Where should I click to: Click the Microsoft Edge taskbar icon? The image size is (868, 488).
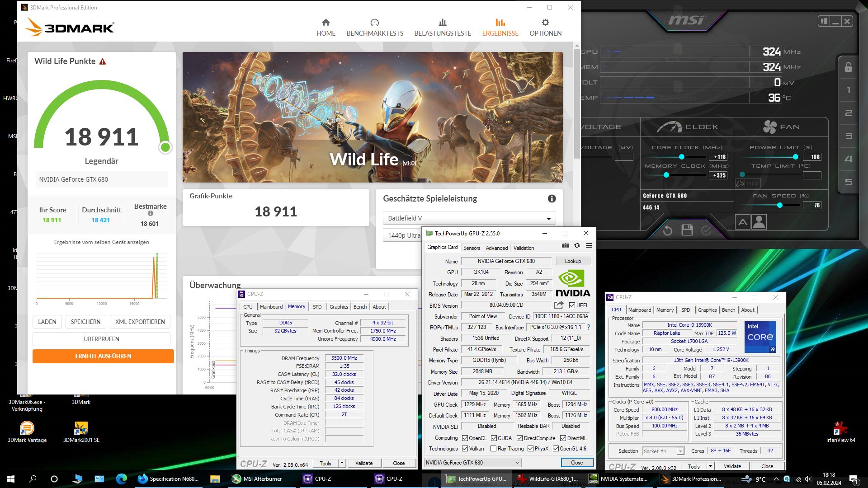pos(121,479)
